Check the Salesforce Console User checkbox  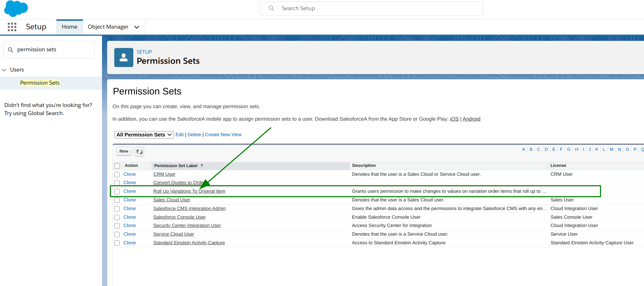pos(117,217)
